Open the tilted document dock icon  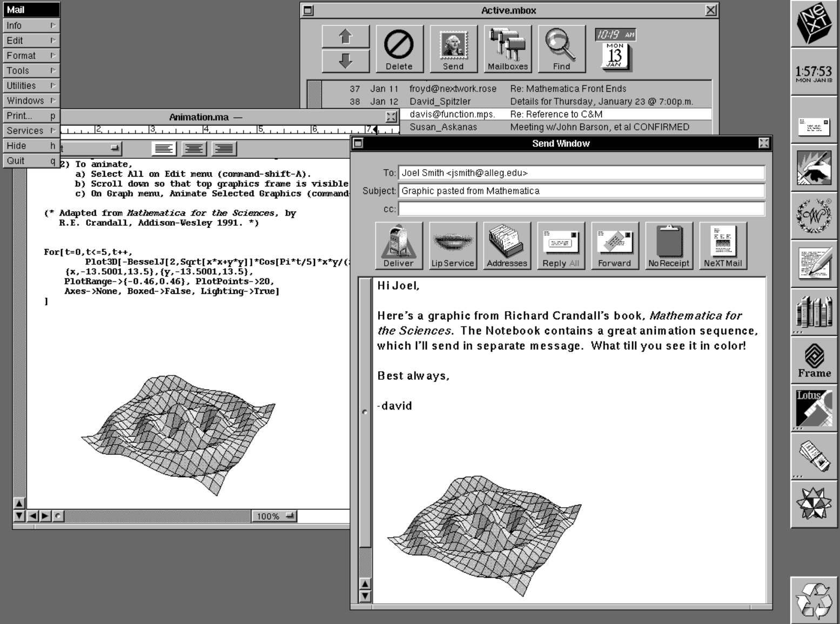click(x=814, y=456)
